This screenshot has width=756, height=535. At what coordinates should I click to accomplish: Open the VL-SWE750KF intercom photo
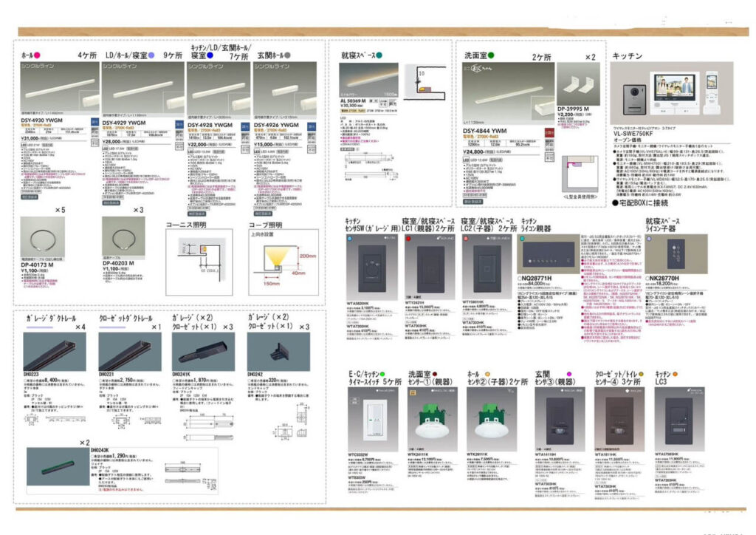tap(672, 93)
